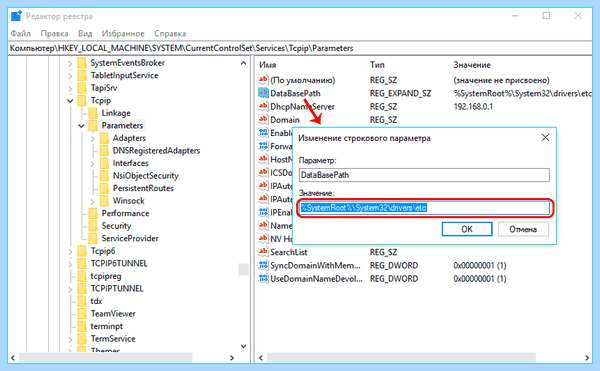Click the tree pane vertical scrollbar thumb
This screenshot has width=600, height=371.
243,269
